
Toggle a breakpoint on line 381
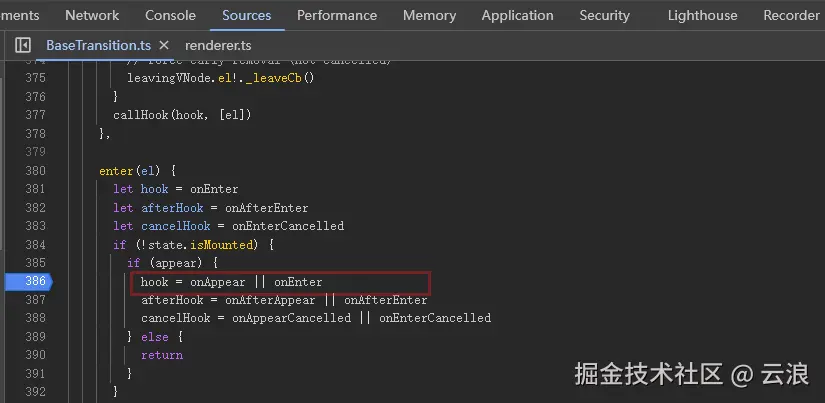pyautogui.click(x=34, y=189)
